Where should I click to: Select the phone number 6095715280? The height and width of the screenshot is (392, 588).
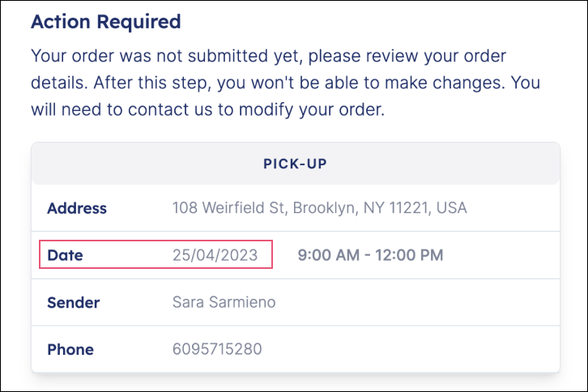217,349
